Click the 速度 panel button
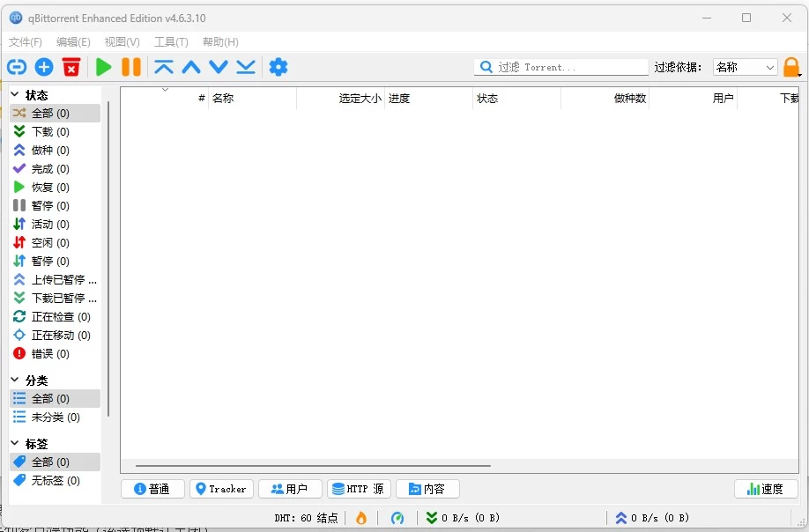 765,489
